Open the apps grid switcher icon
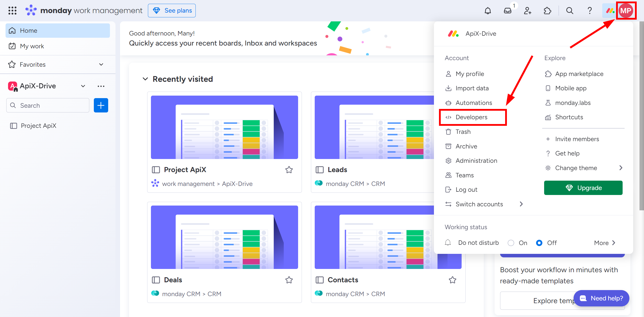 click(12, 11)
